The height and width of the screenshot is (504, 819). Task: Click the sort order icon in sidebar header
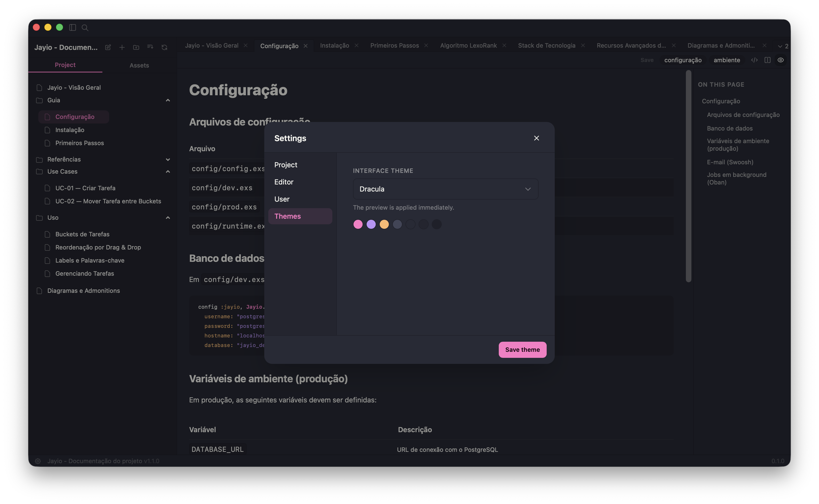point(150,47)
